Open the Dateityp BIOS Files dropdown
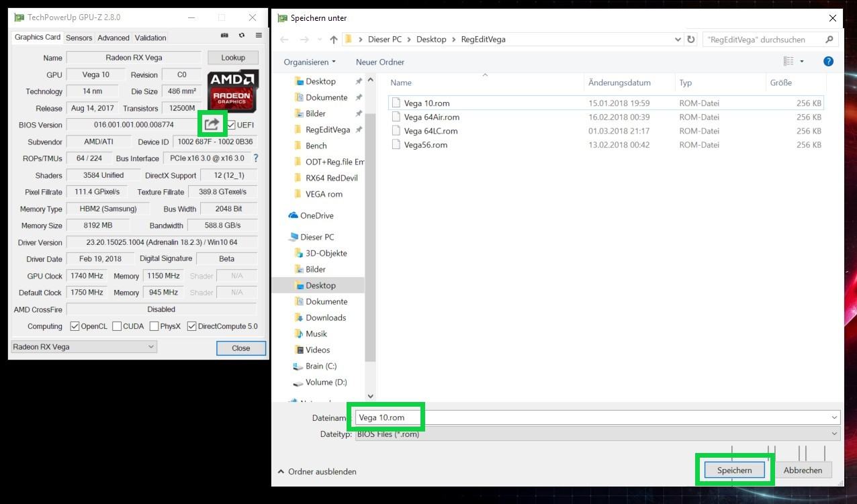Viewport: 857px width, 504px height. pos(598,434)
